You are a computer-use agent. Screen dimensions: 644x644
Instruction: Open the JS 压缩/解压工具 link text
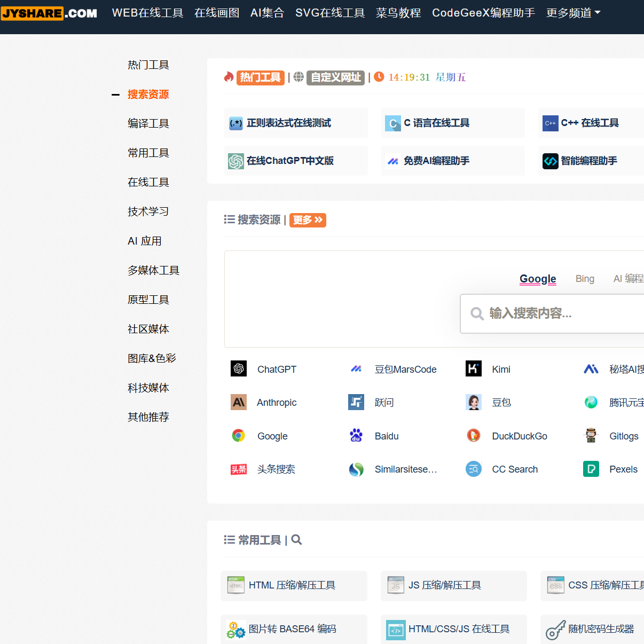coord(445,585)
